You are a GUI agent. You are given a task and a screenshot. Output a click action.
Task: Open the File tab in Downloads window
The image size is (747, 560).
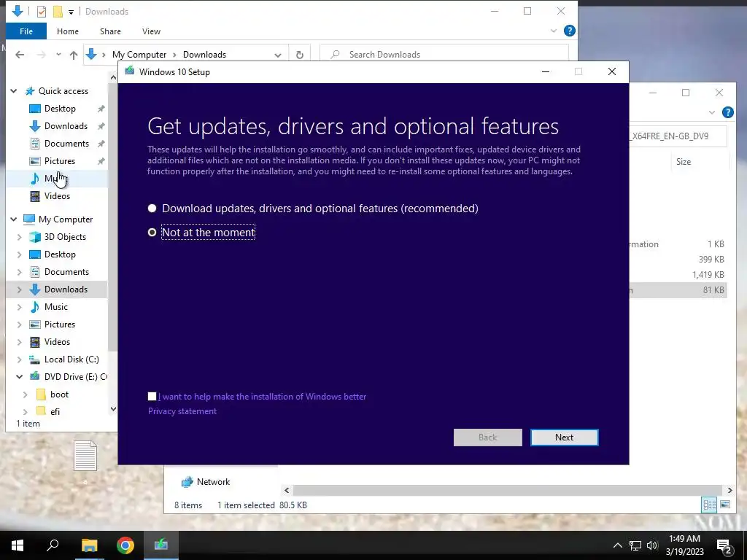coord(26,31)
